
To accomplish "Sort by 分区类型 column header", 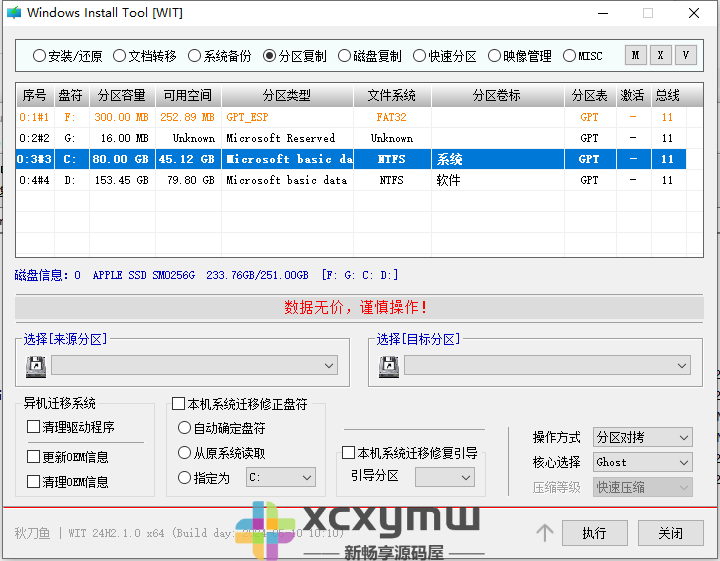I will 287,95.
